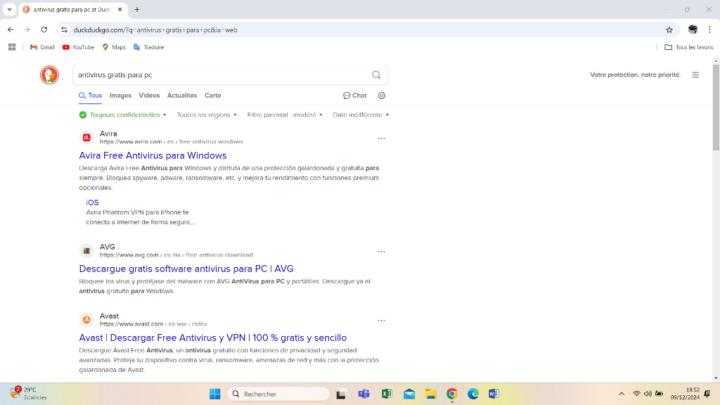Open Descargue gratis software antivirus AVG link
This screenshot has width=720, height=405.
point(186,269)
